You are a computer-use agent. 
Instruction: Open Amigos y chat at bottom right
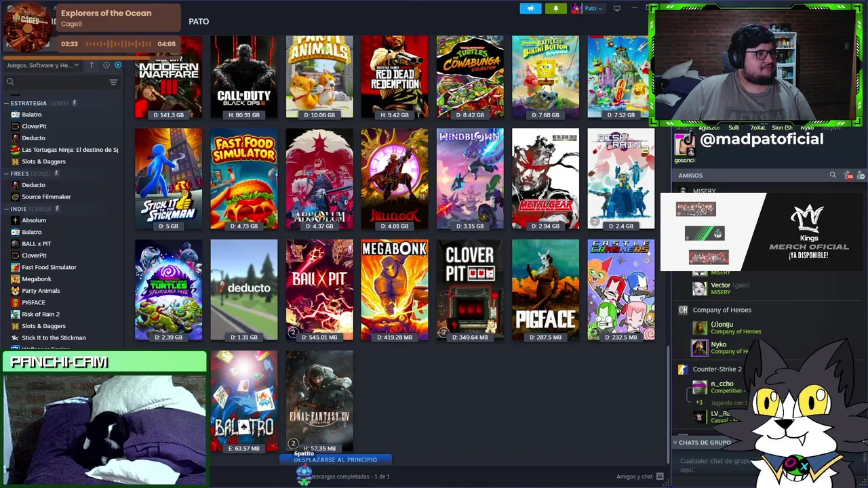(x=639, y=476)
